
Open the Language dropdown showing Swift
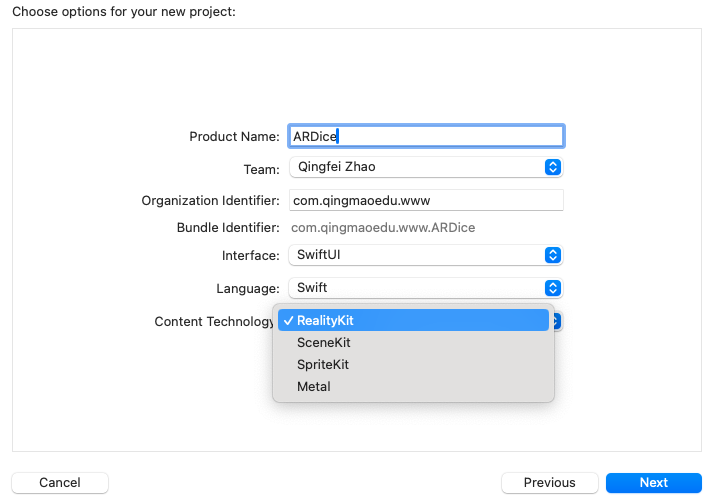(x=425, y=288)
